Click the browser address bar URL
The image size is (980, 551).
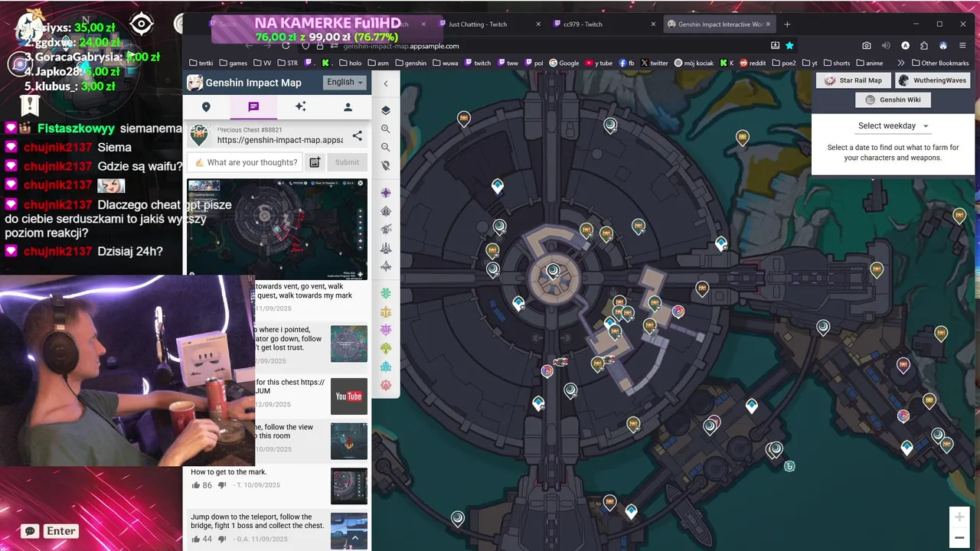click(x=400, y=46)
